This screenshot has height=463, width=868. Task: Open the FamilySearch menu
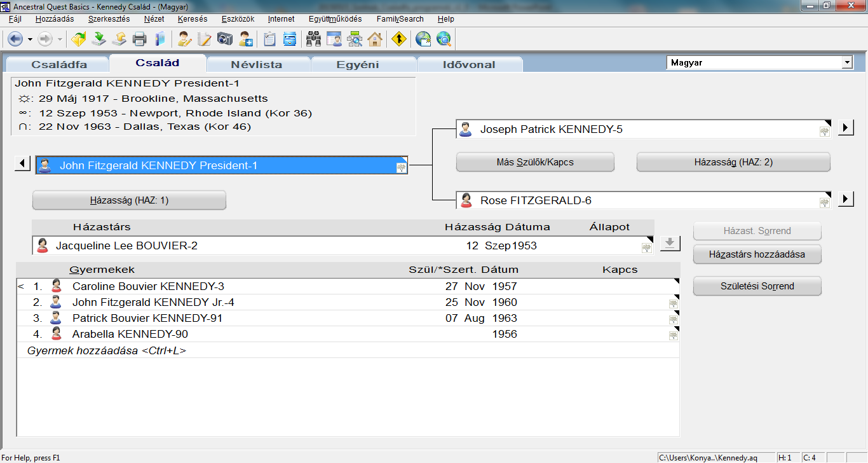click(400, 19)
